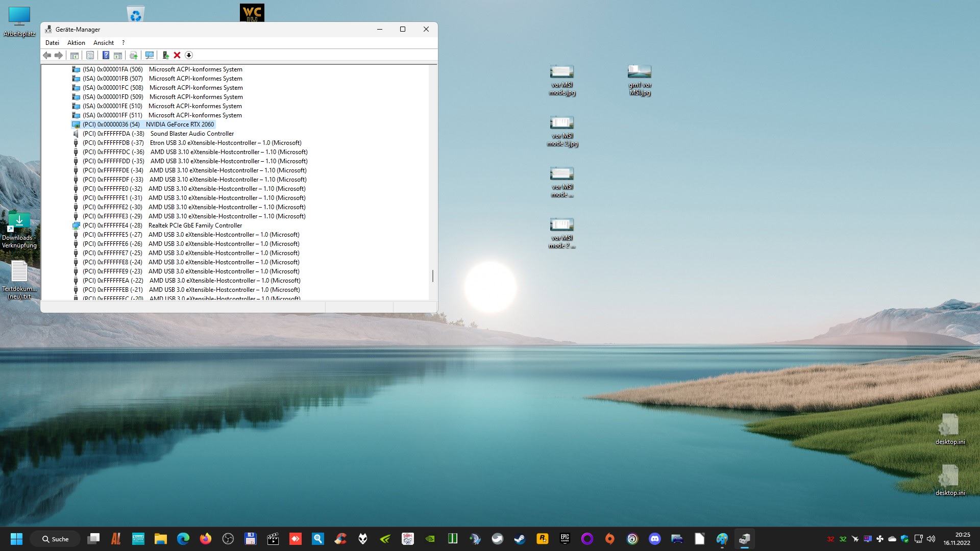The height and width of the screenshot is (551, 980).
Task: Select the (PCI) 0xFFFFFFE5 (-27) AMD USB 3.0 row
Action: 186,235
